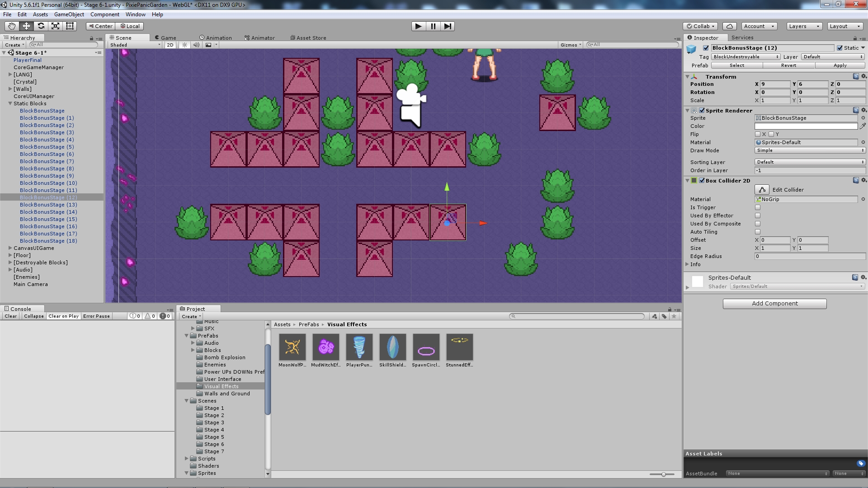Click search by label icon in Project

[664, 316]
